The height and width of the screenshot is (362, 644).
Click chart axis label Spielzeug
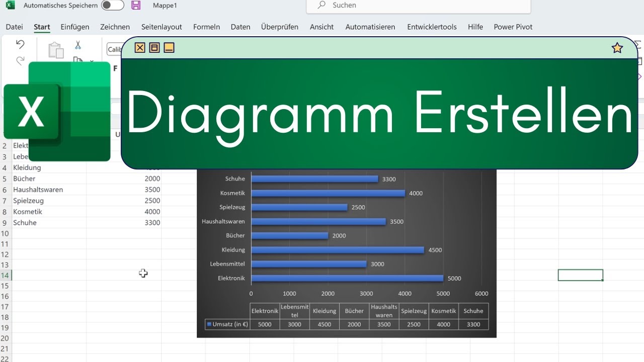pyautogui.click(x=232, y=207)
